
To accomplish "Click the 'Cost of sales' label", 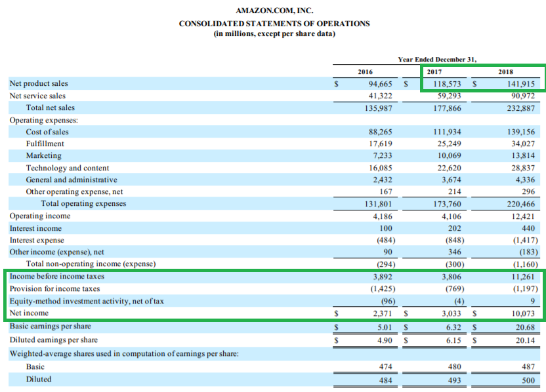I will (x=47, y=132).
